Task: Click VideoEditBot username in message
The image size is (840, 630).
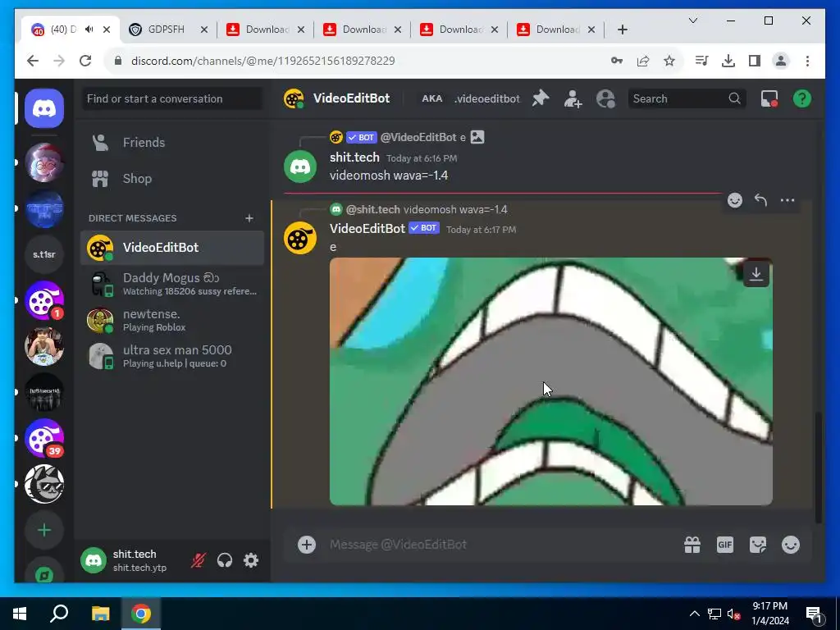Action: (x=367, y=229)
